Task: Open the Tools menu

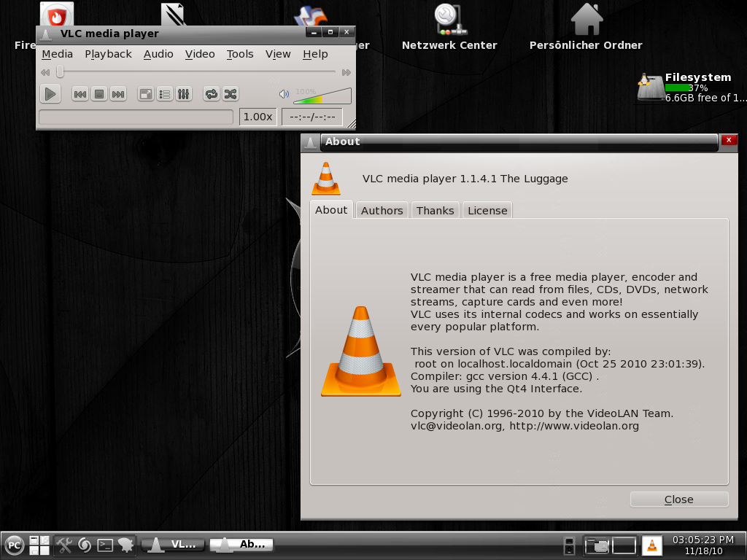Action: pos(240,54)
